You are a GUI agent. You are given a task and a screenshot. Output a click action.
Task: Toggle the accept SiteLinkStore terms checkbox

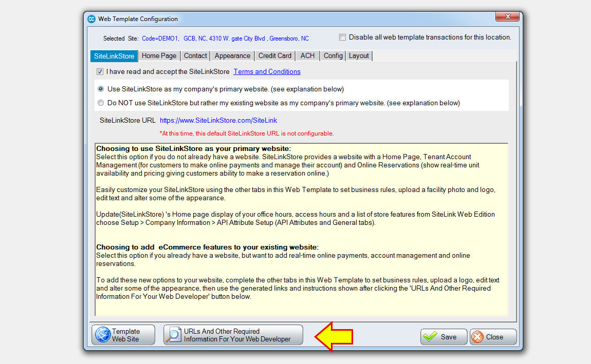100,71
